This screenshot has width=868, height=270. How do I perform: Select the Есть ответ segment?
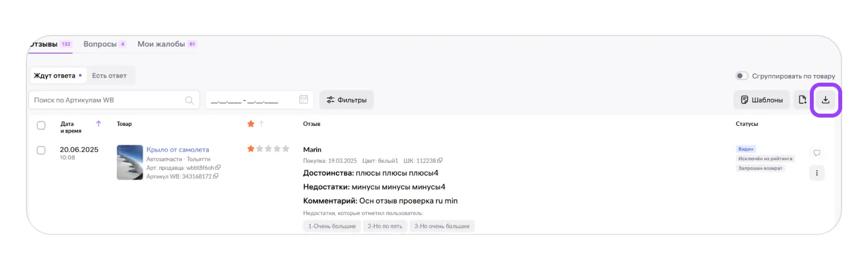[x=109, y=76]
